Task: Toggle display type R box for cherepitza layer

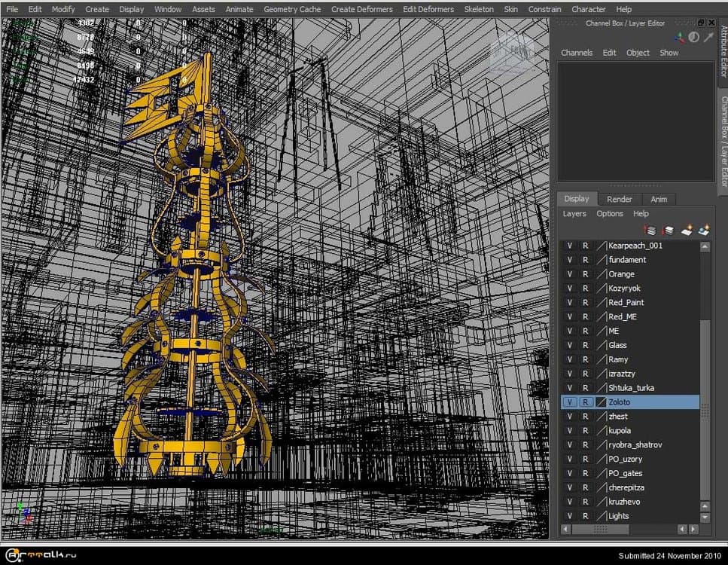Action: [x=586, y=488]
